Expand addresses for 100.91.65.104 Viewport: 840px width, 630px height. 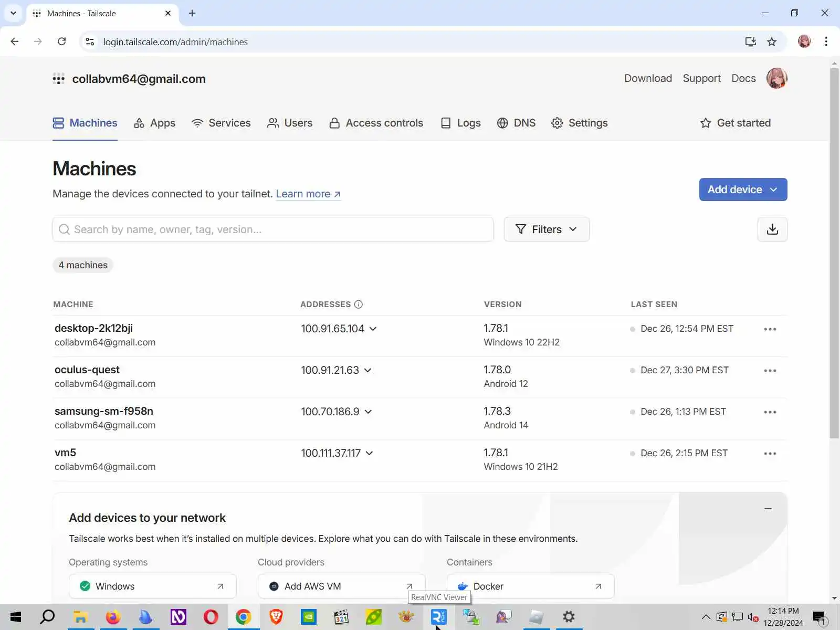tap(373, 329)
